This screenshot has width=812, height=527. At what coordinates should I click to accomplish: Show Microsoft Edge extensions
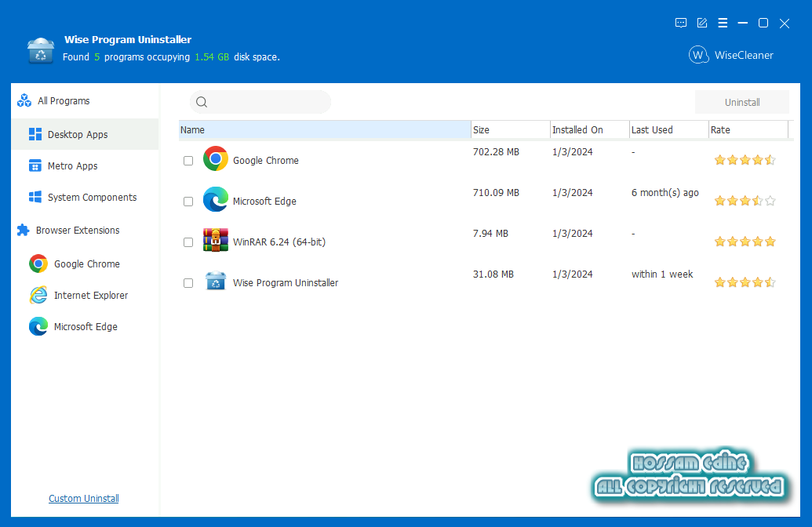tap(86, 327)
